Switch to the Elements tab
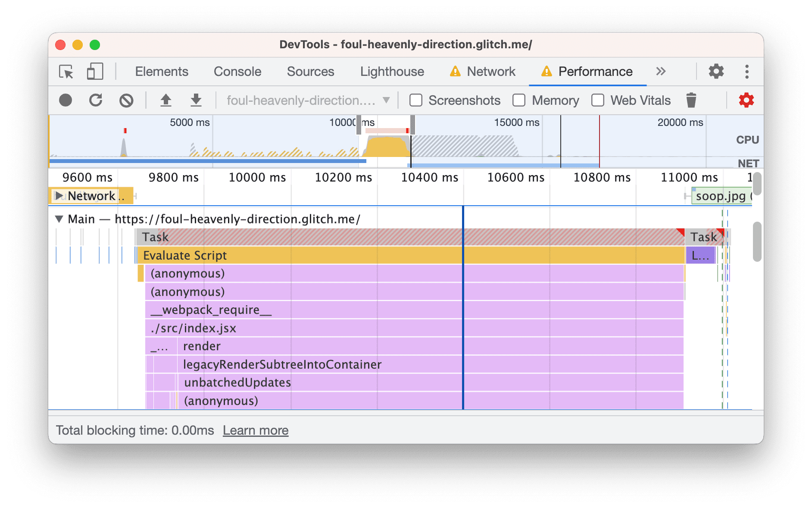This screenshot has height=508, width=812. (x=162, y=72)
